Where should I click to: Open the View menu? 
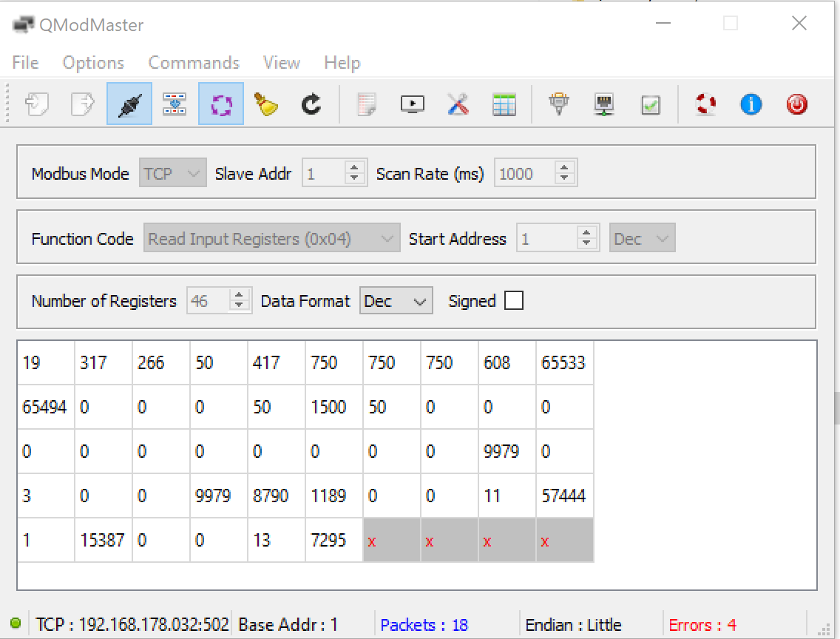[281, 63]
